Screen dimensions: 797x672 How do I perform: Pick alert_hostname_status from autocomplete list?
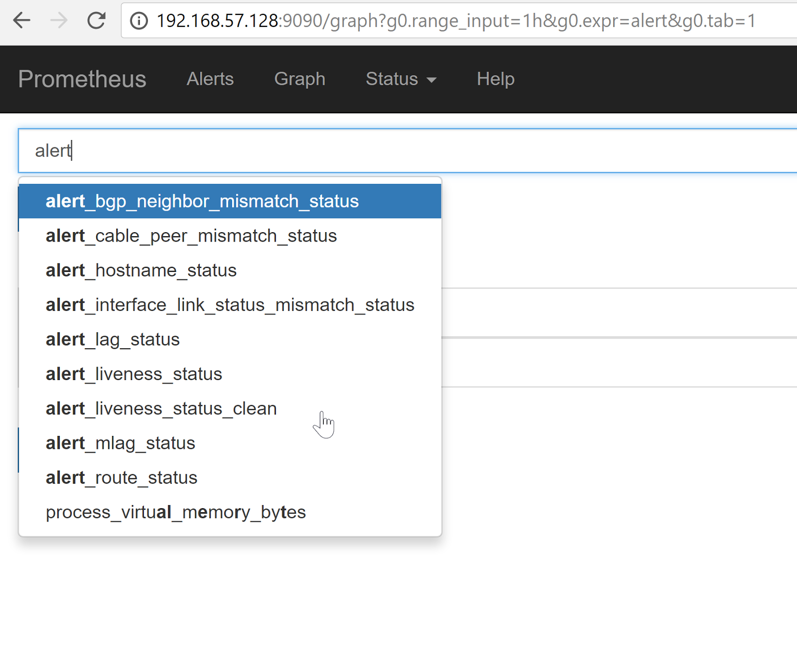click(x=141, y=270)
